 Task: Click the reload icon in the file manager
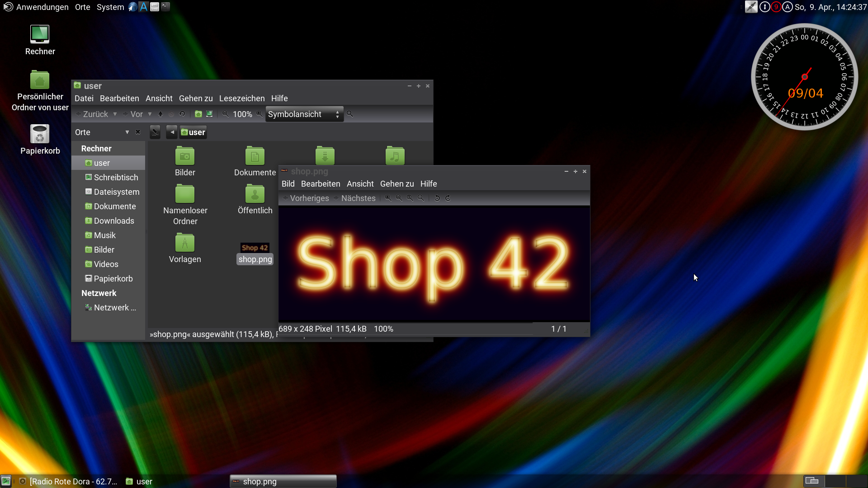tap(182, 114)
